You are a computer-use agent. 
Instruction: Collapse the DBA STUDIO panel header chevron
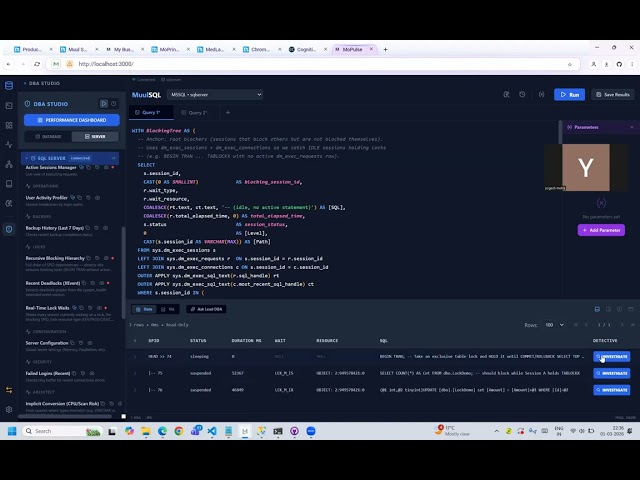tap(25, 83)
